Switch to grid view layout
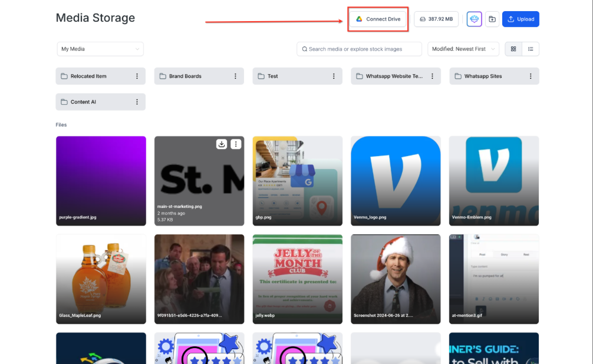The image size is (593, 364). click(513, 49)
